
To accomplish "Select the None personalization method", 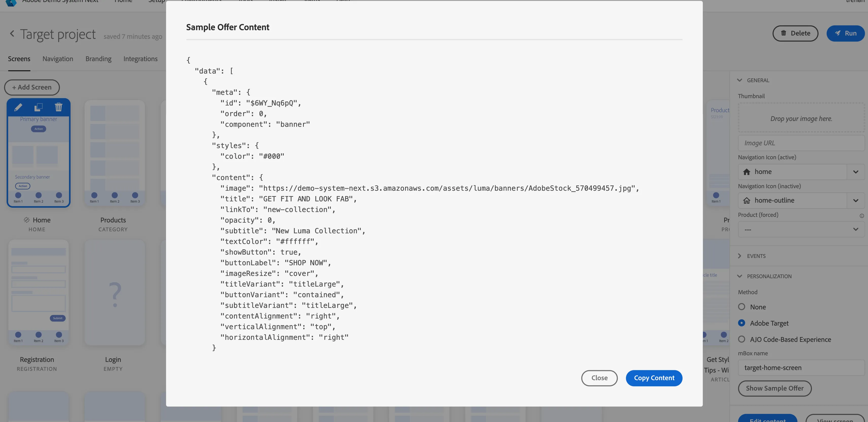I will coord(742,307).
